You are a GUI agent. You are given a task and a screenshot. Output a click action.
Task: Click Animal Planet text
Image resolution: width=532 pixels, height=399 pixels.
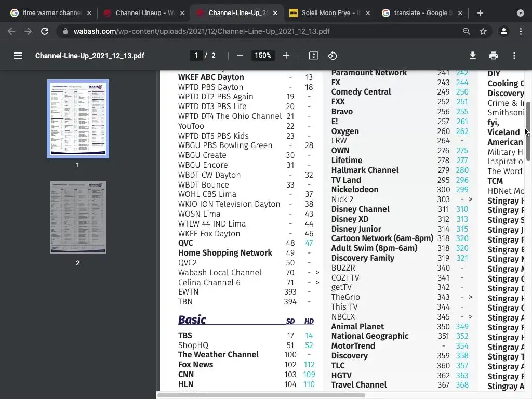[x=357, y=326]
